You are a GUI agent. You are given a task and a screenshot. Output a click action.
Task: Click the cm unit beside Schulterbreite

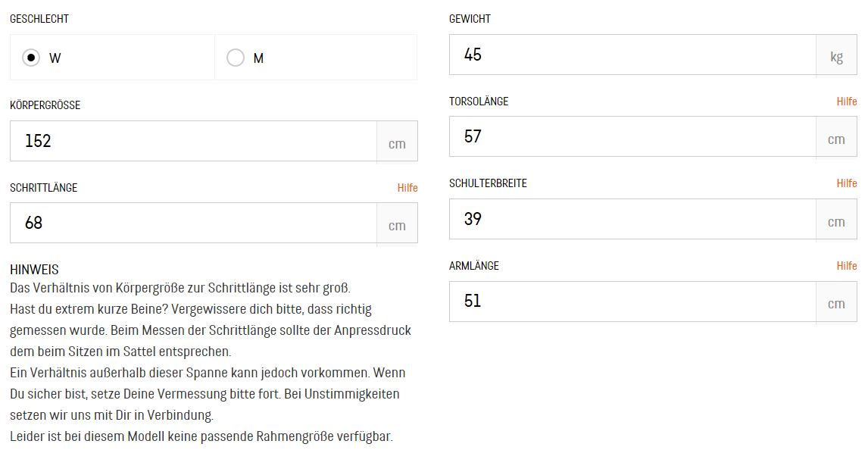tap(836, 221)
